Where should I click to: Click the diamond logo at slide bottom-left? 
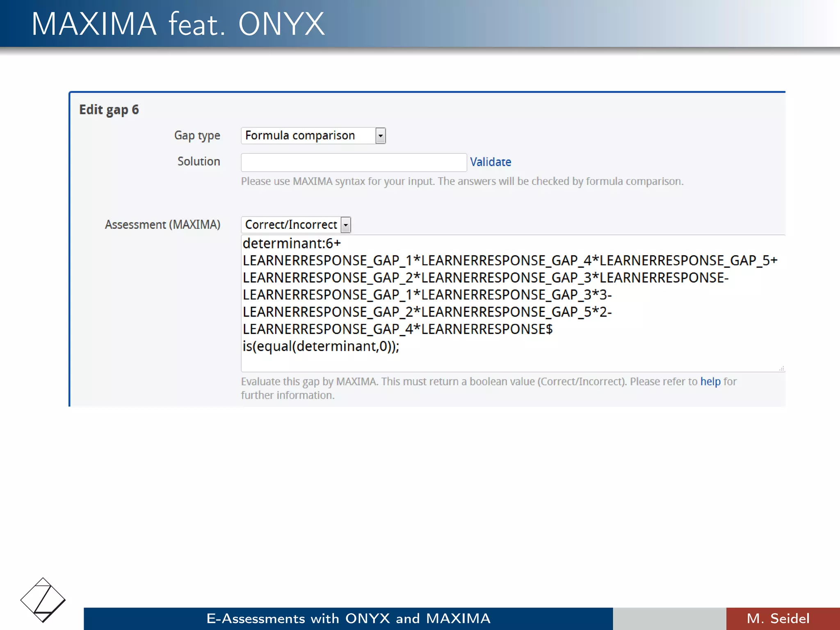43,600
